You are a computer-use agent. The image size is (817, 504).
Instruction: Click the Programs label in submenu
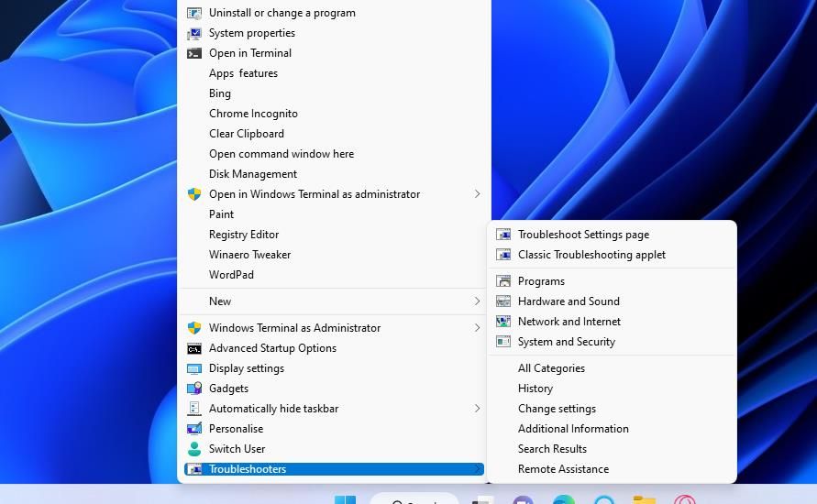[541, 281]
